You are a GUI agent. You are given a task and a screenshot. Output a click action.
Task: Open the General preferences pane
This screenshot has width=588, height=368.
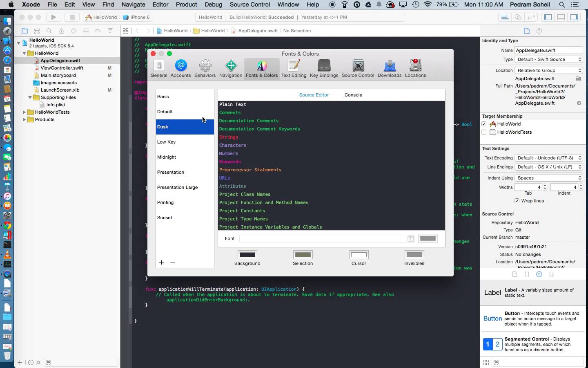click(159, 68)
